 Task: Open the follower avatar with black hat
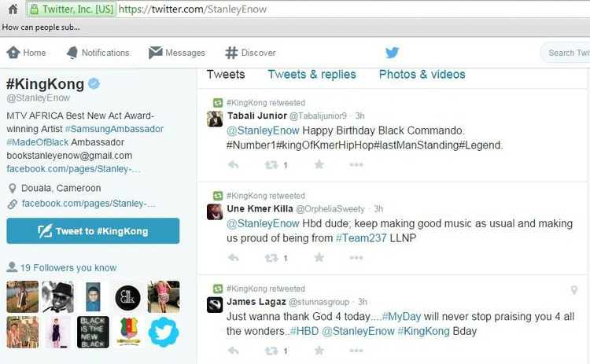click(x=58, y=296)
